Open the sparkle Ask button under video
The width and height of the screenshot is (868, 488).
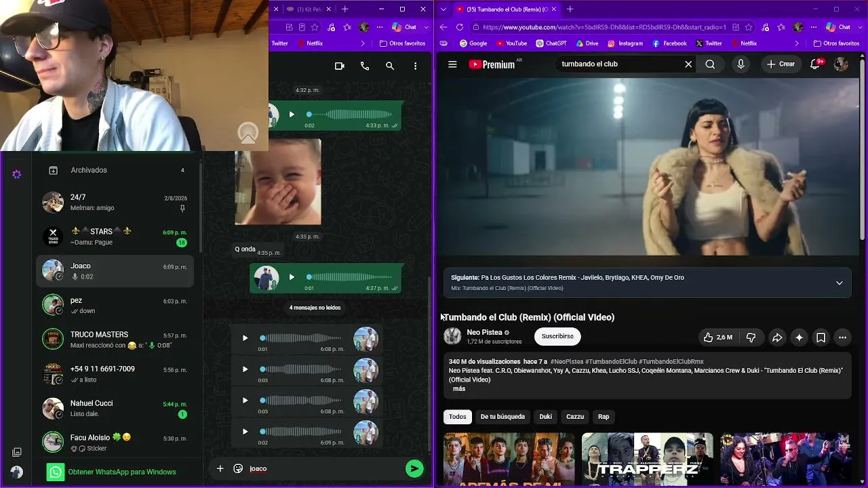coord(799,338)
